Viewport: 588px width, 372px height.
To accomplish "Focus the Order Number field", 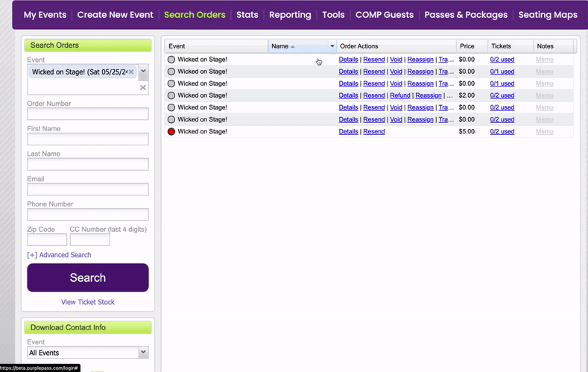I will click(x=88, y=114).
